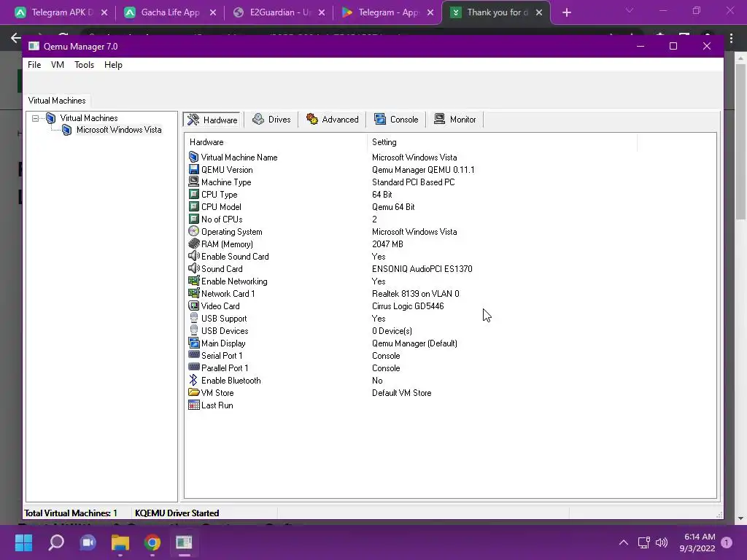The height and width of the screenshot is (560, 747).
Task: Click the '2047 MB' RAM setting value
Action: point(387,244)
